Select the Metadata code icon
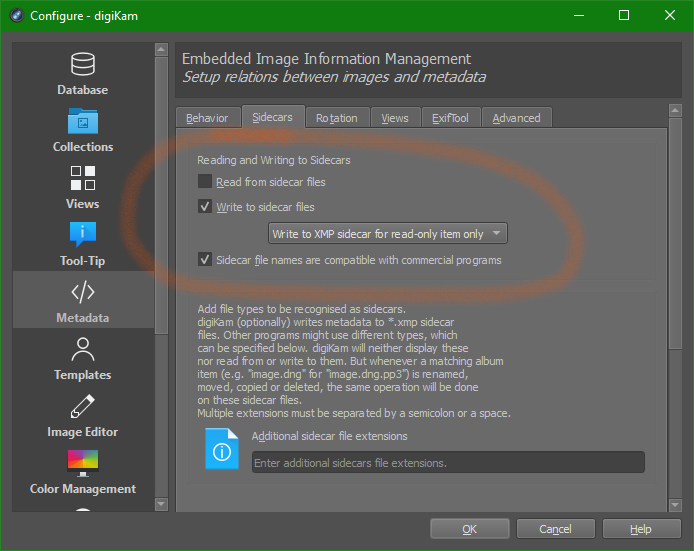Viewport: 694px width, 551px height. click(83, 293)
